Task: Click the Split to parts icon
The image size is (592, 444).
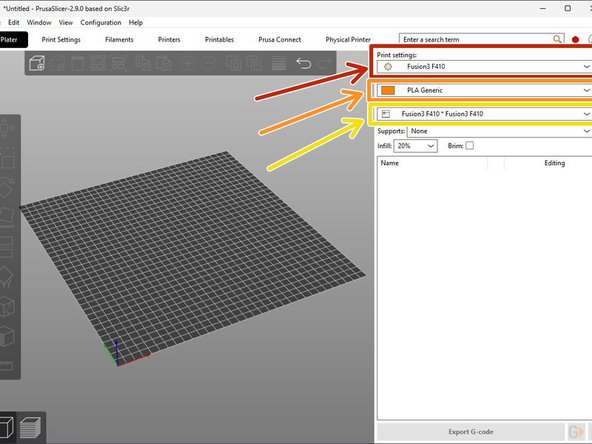Action: pyautogui.click(x=254, y=63)
